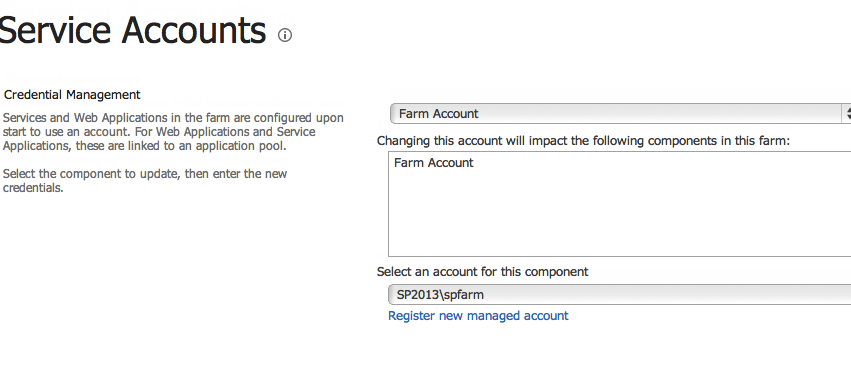Click the Service Accounts page title
Image resolution: width=851 pixels, height=372 pixels.
132,30
